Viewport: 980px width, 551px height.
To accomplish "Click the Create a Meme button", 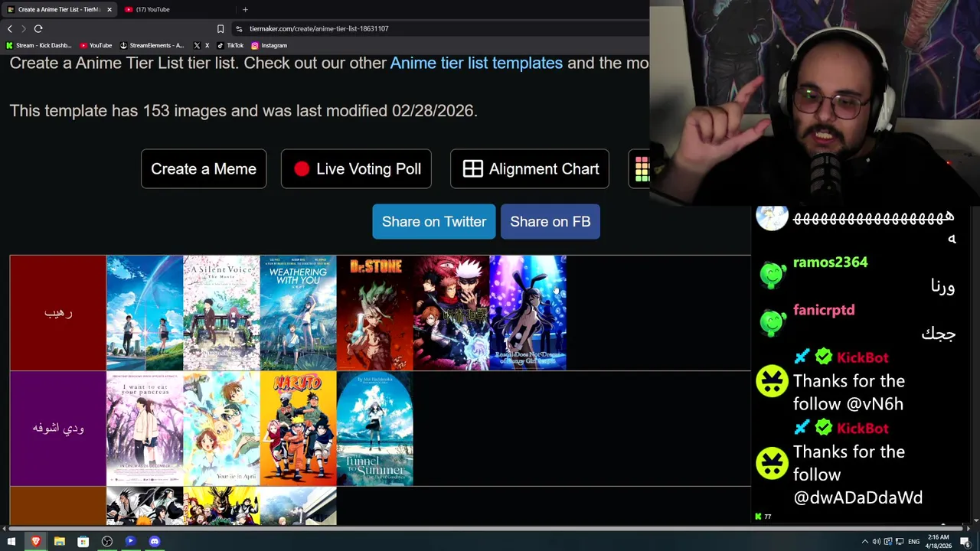I will coord(204,169).
